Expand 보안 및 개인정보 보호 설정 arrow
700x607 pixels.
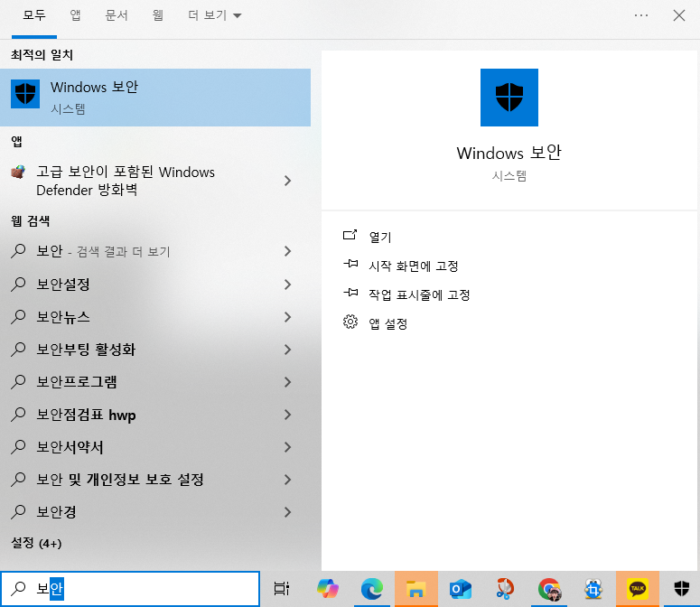pos(287,480)
